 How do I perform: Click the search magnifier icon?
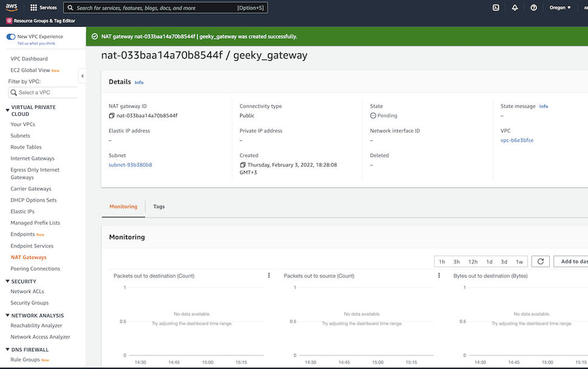click(x=70, y=7)
